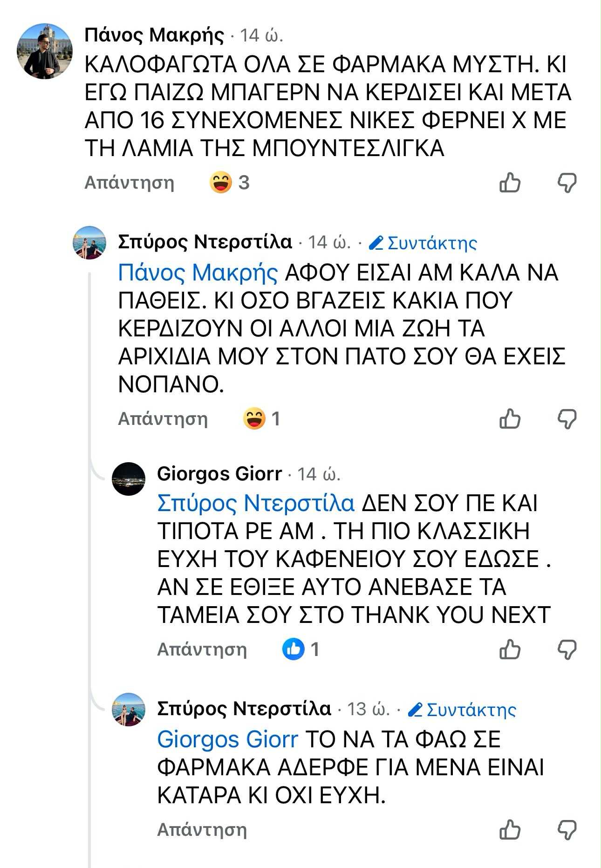This screenshot has width=601, height=868.
Task: Click the Σπύρος Ντερστίλα mention in Giorgos's comment
Action: (x=256, y=503)
